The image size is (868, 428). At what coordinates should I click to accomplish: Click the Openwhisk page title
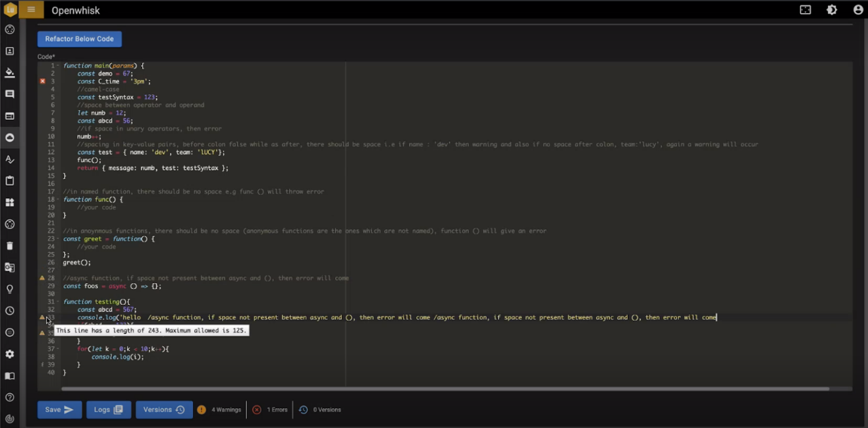click(76, 11)
